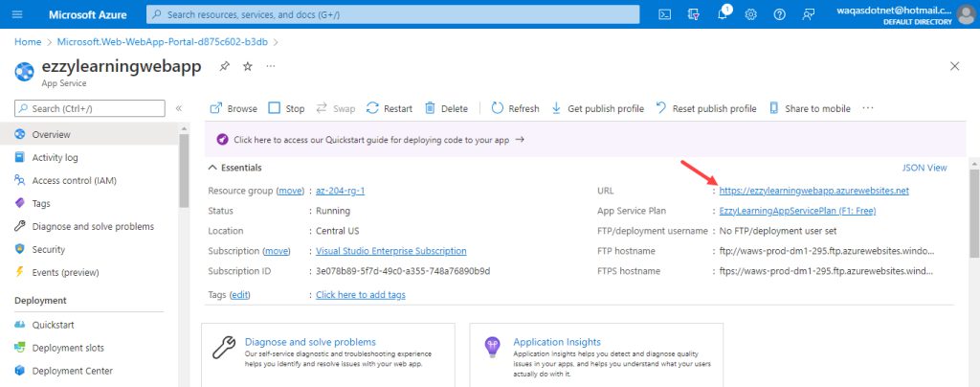980x387 pixels.
Task: Open the az-204-rg-1 resource group link
Action: [x=340, y=191]
